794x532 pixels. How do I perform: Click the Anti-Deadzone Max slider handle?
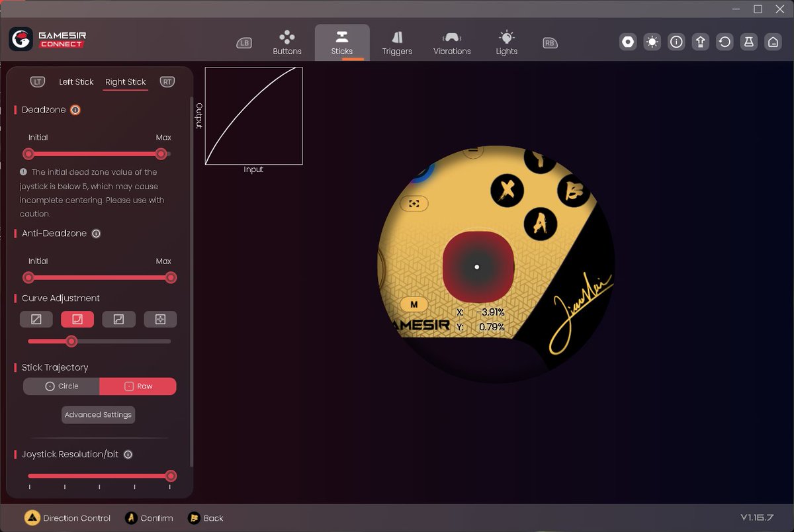pyautogui.click(x=171, y=277)
